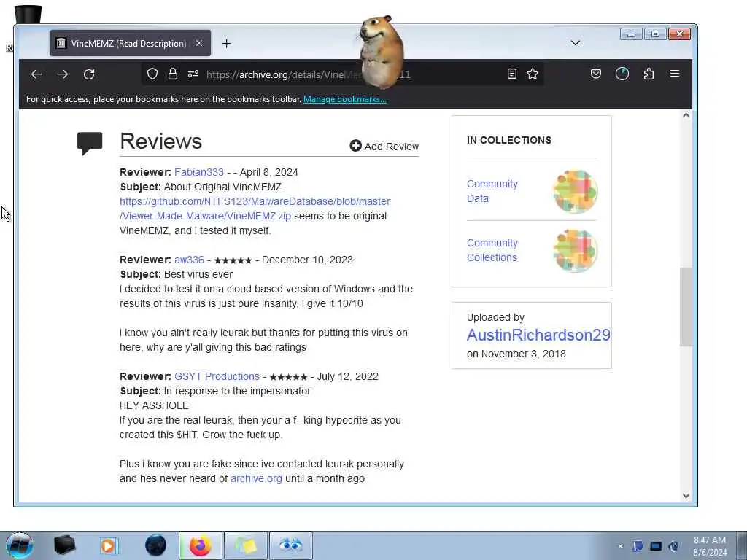The image size is (747, 560).
Task: Open a new tab with the plus button
Action: click(x=226, y=43)
